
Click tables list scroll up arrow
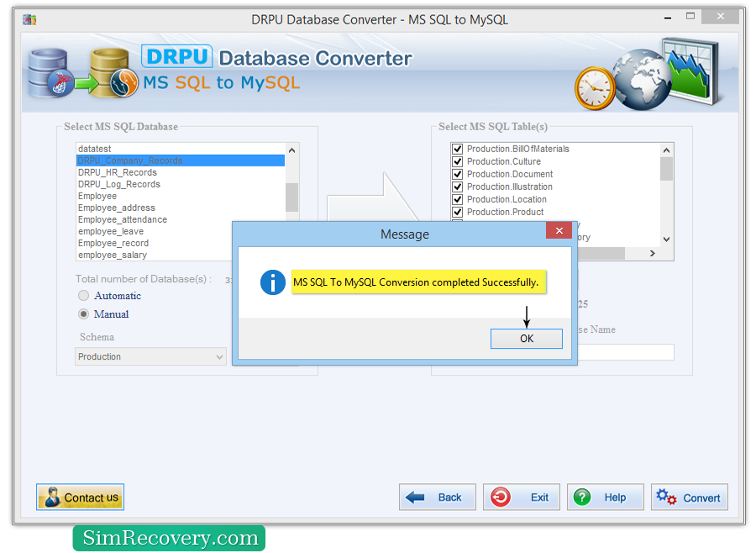click(x=666, y=150)
